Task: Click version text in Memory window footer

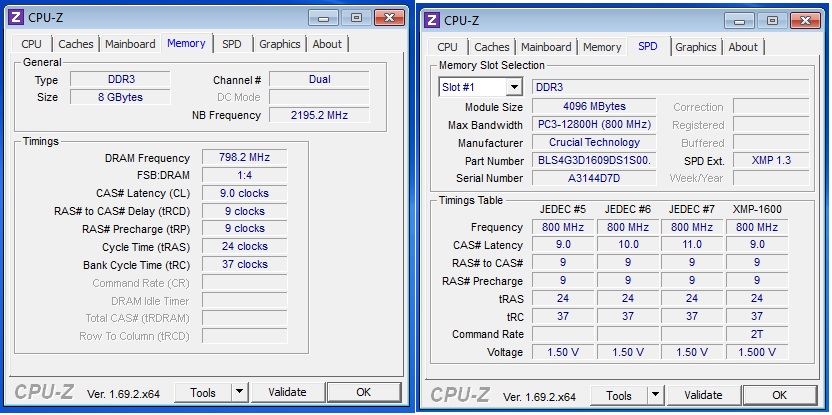Action: click(x=124, y=394)
